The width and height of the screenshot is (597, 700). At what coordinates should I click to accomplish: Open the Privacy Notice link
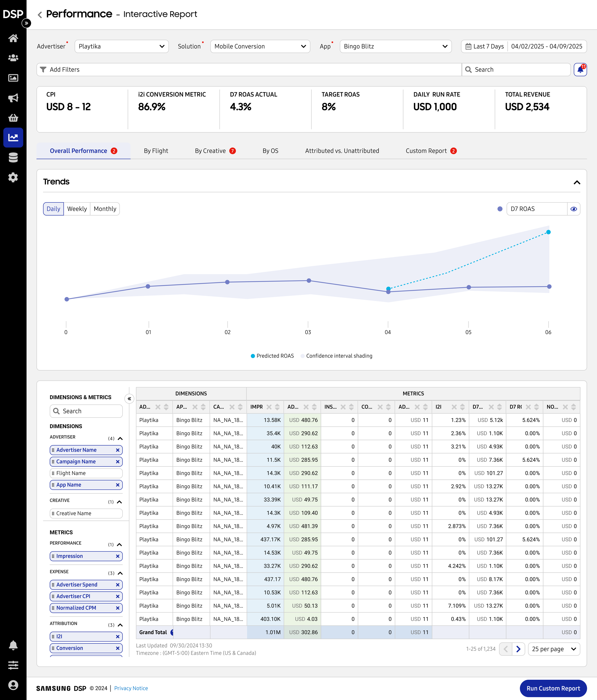[x=131, y=688]
